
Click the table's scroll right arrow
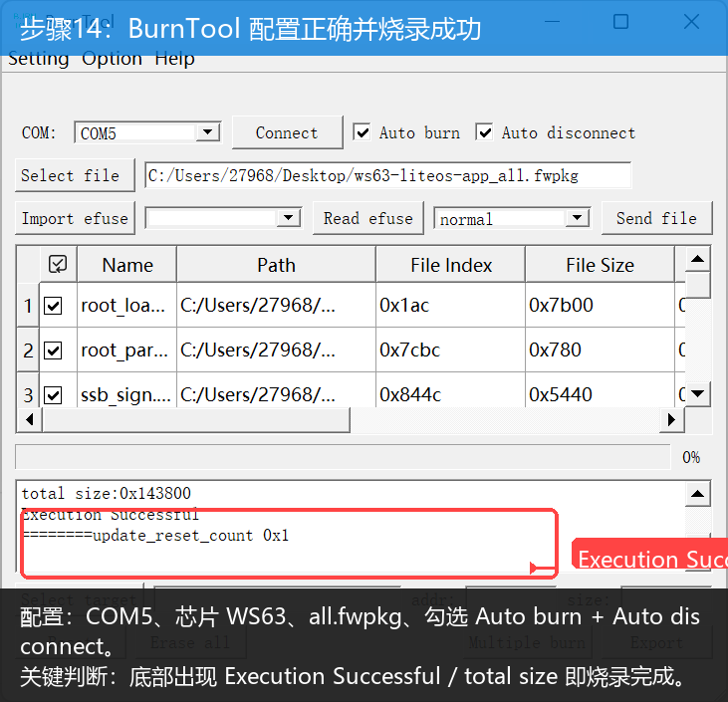click(671, 420)
